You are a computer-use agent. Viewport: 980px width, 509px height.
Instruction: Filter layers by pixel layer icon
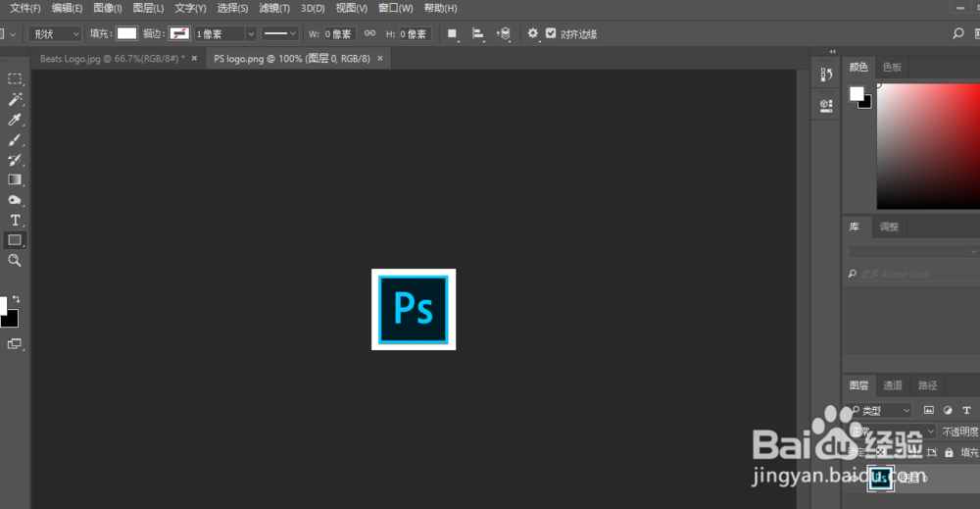[x=929, y=410]
